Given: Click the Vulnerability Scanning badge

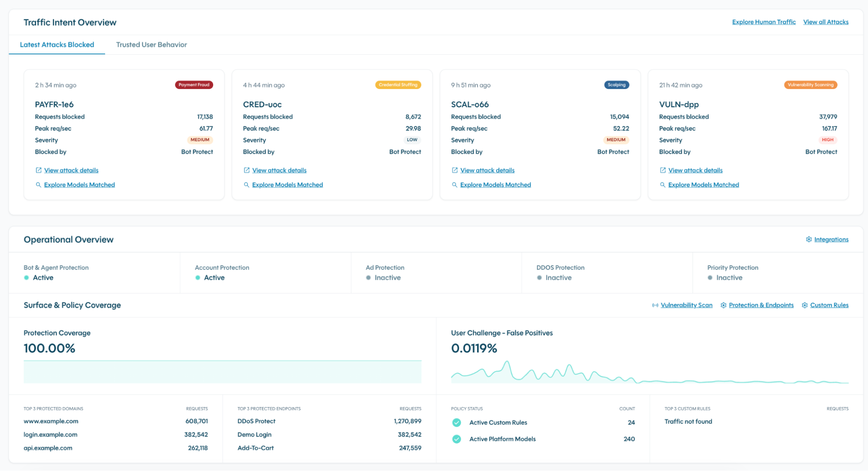Looking at the screenshot, I should pyautogui.click(x=810, y=85).
